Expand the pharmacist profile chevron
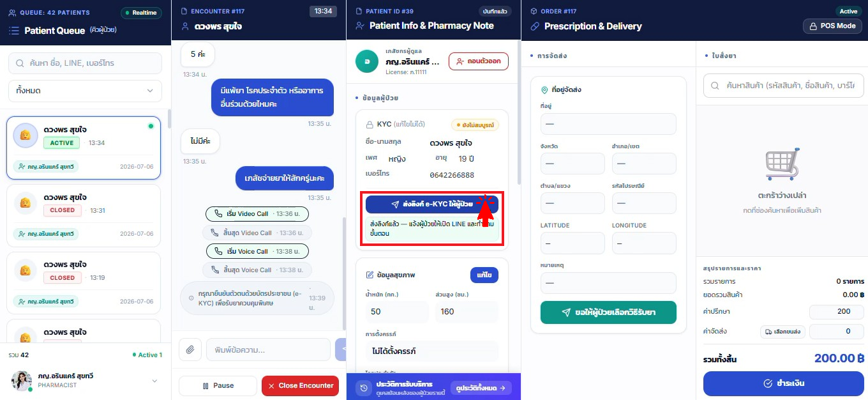This screenshot has width=868, height=400. click(154, 381)
